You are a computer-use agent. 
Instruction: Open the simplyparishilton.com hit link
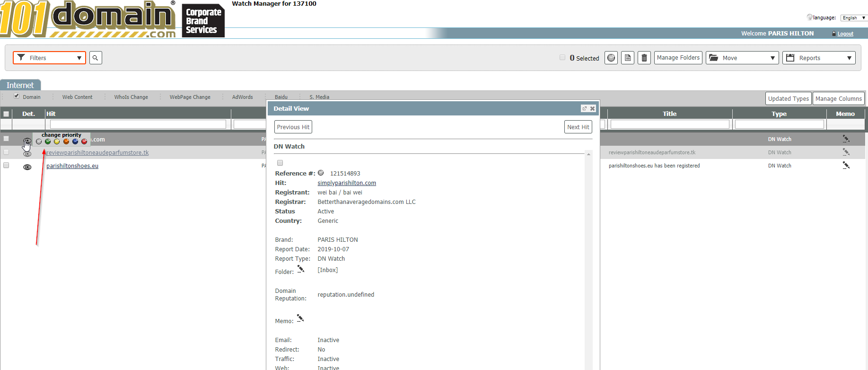point(347,183)
